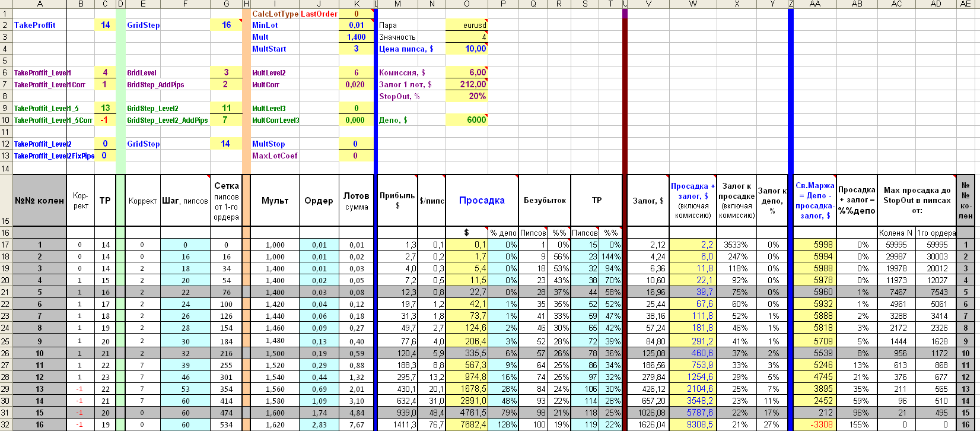Select row 32 header
This screenshot has width=980, height=431.
[6, 425]
